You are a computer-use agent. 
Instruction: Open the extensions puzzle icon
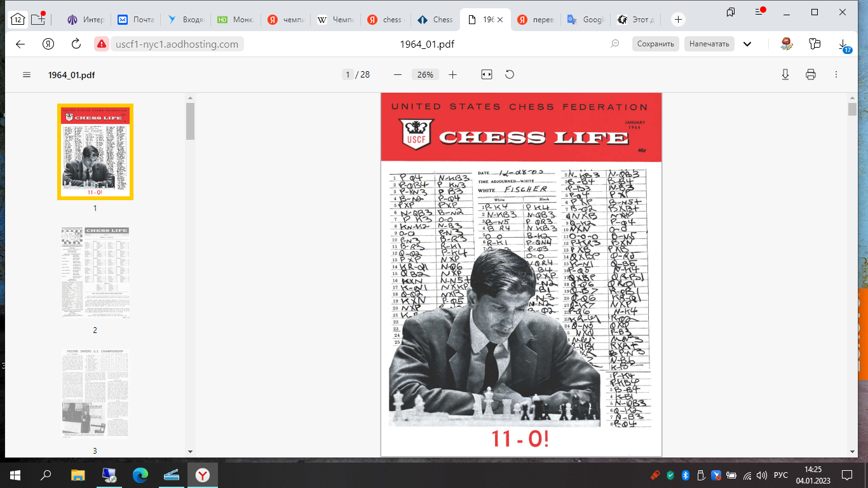pyautogui.click(x=815, y=44)
